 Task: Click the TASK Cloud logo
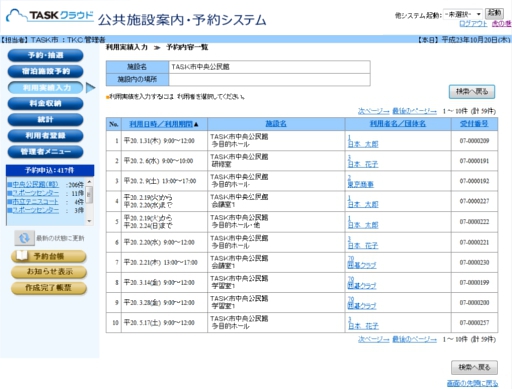(50, 16)
